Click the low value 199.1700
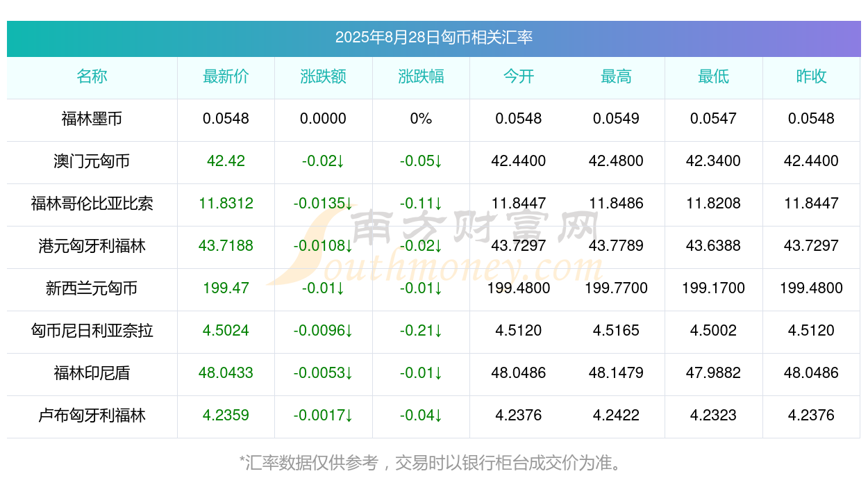The image size is (868, 485). coord(713,288)
